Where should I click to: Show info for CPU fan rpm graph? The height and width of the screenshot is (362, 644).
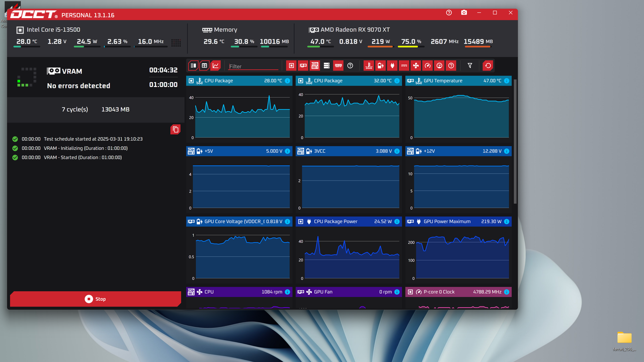287,292
